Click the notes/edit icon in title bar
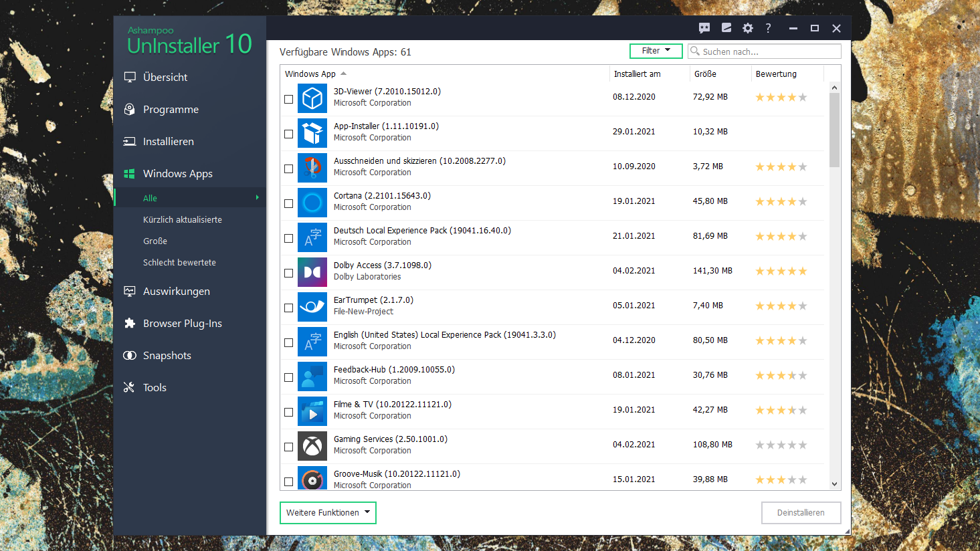The width and height of the screenshot is (980, 551). [726, 28]
